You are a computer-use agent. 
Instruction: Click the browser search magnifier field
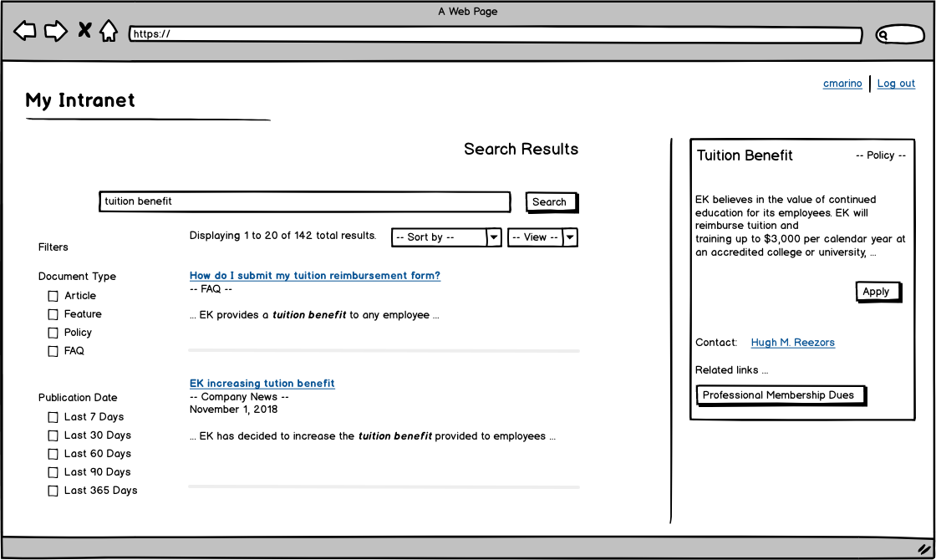click(900, 34)
